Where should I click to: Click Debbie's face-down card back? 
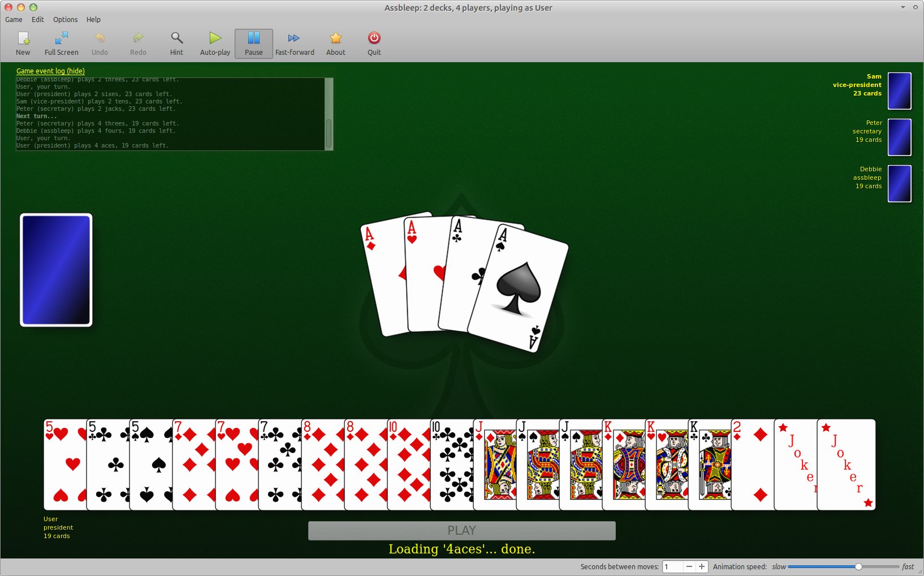coord(899,183)
